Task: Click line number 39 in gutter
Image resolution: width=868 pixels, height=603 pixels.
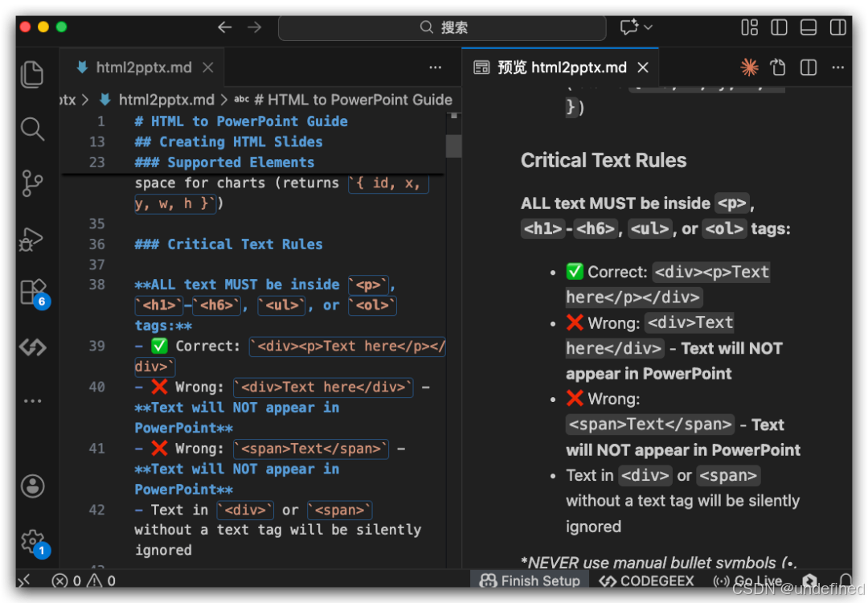Action: point(97,346)
